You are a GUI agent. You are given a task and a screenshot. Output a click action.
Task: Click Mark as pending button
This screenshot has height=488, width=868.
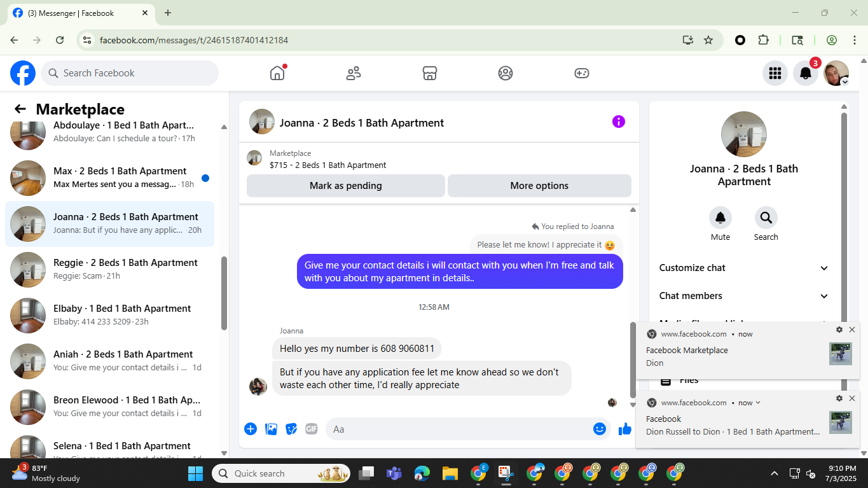346,186
